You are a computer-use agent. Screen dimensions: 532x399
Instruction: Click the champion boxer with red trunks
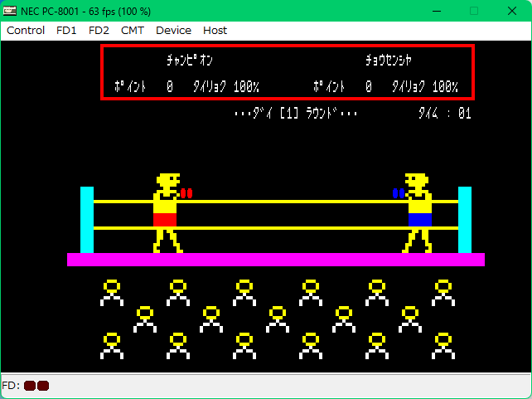166,212
